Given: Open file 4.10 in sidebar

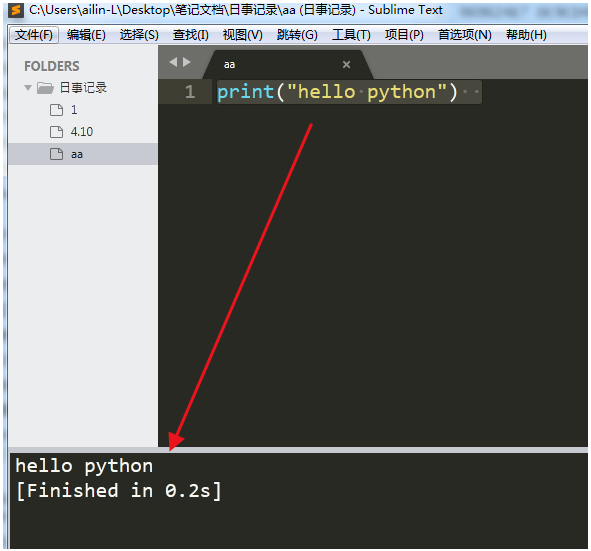Looking at the screenshot, I should point(83,132).
